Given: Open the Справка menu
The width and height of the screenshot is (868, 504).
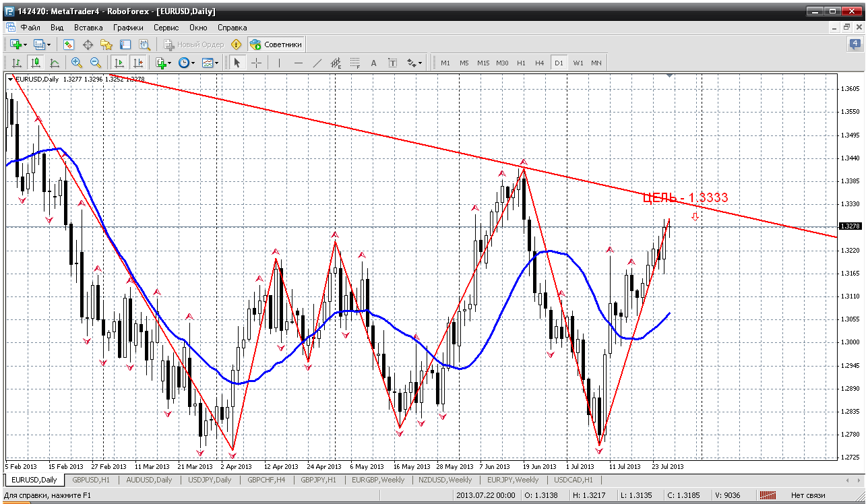Looking at the screenshot, I should (232, 28).
